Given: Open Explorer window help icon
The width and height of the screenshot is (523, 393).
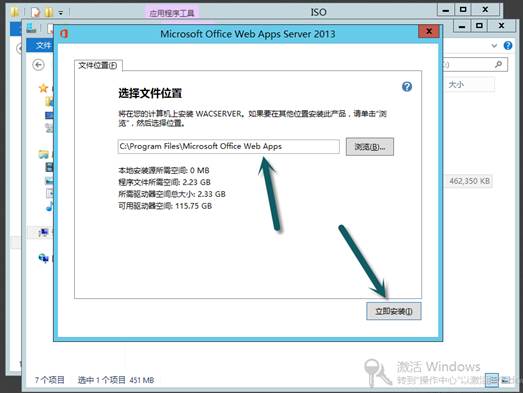Looking at the screenshot, I should [508, 45].
